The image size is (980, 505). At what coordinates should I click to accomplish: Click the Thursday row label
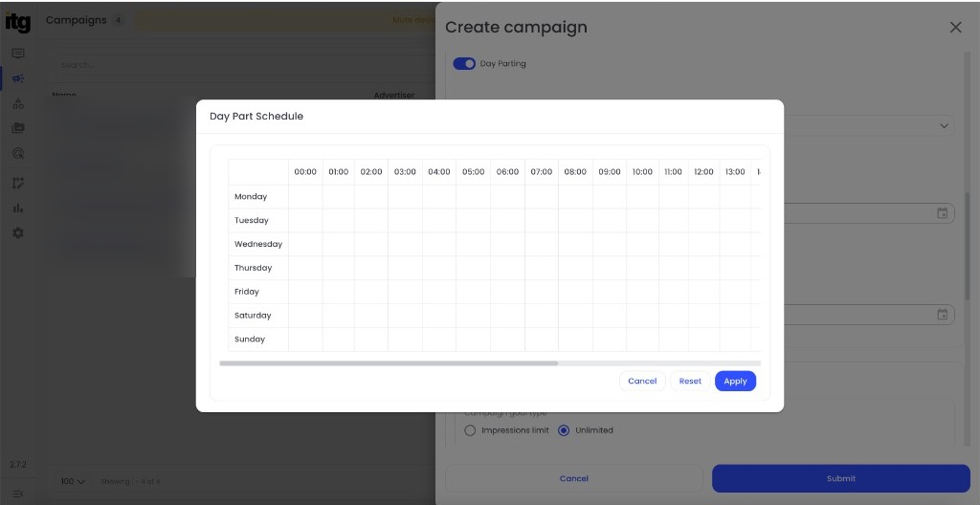253,268
